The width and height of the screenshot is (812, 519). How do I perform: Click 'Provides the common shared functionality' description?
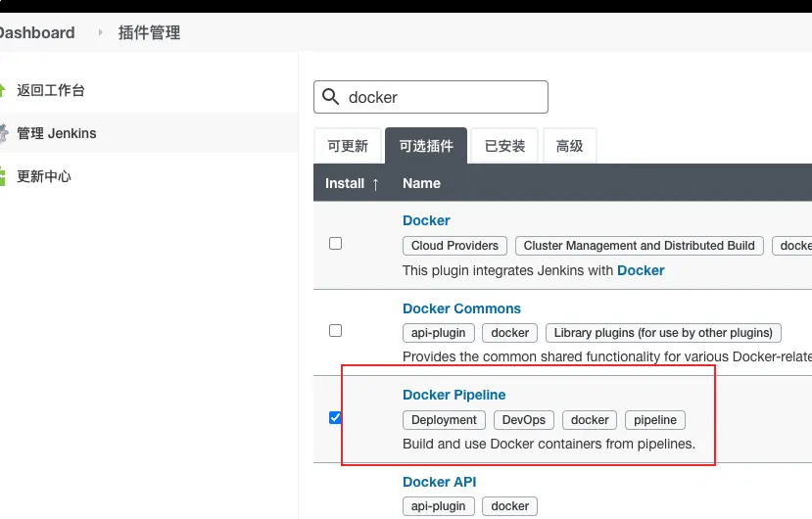[x=607, y=356]
